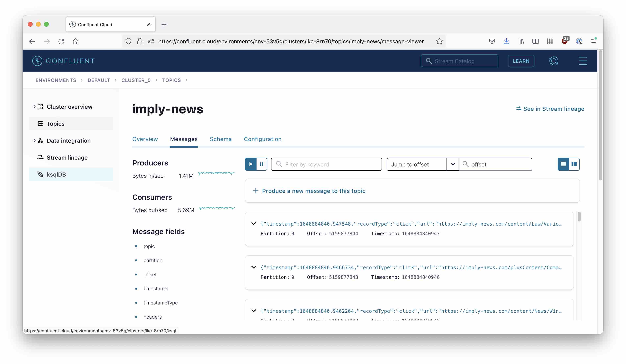626x364 pixels.
Task: Switch to the Schema tab
Action: click(221, 139)
